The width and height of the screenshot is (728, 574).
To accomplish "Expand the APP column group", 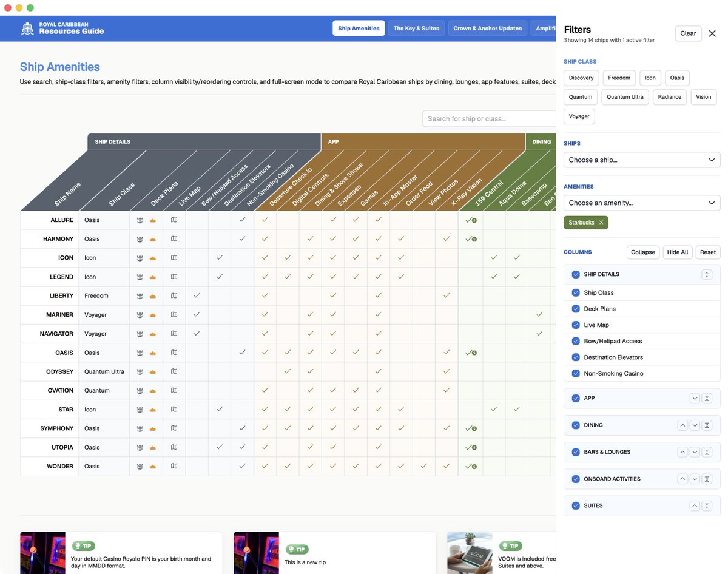I will [707, 399].
